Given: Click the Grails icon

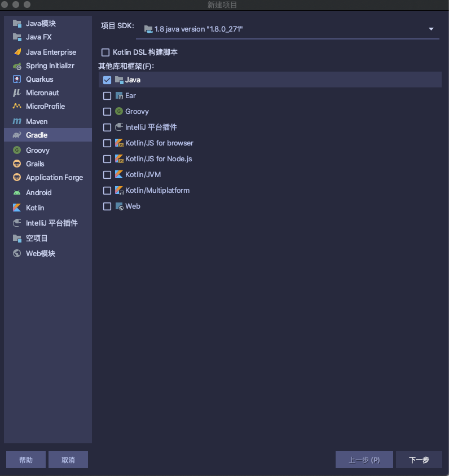Looking at the screenshot, I should pos(17,164).
